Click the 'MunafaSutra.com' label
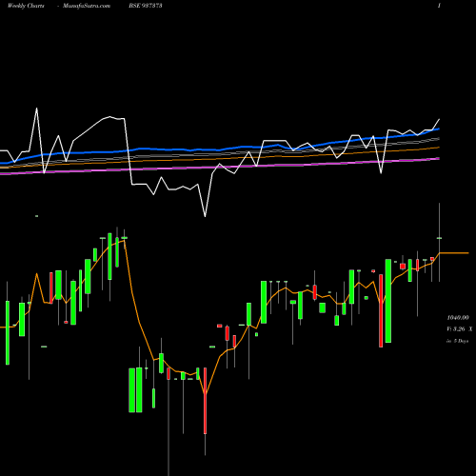 [x=87, y=6]
